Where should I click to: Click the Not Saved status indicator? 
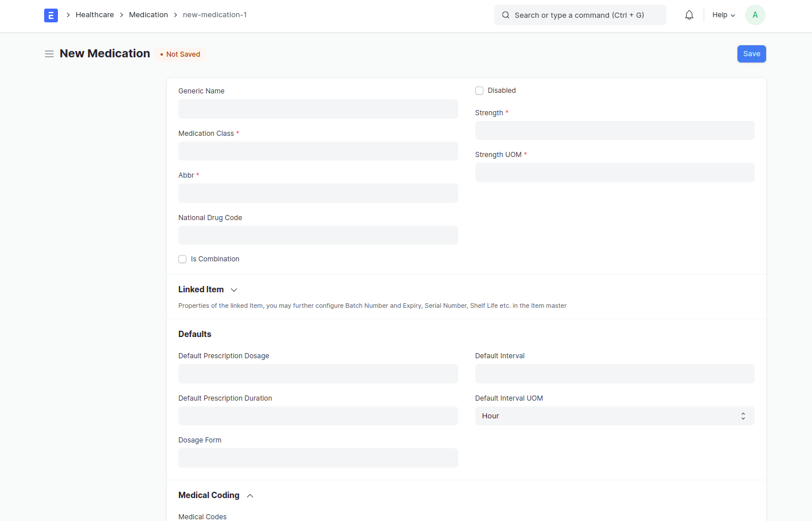[x=181, y=54]
